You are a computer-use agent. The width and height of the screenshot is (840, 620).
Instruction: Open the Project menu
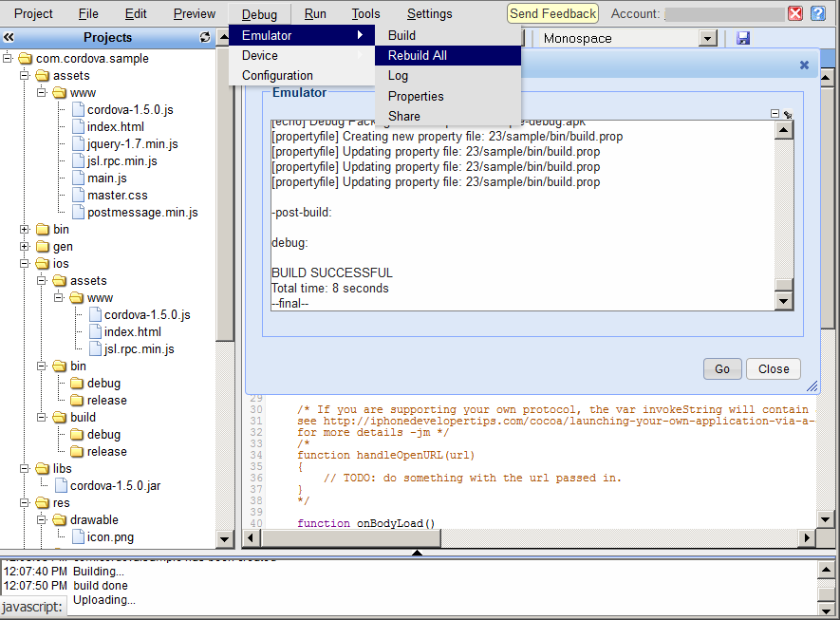[33, 14]
